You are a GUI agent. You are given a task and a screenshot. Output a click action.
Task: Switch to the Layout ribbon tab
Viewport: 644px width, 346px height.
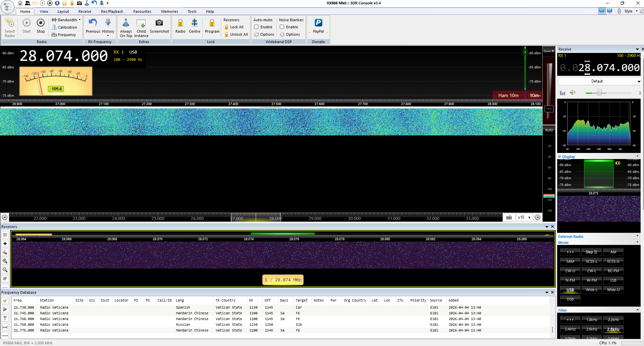coord(63,11)
